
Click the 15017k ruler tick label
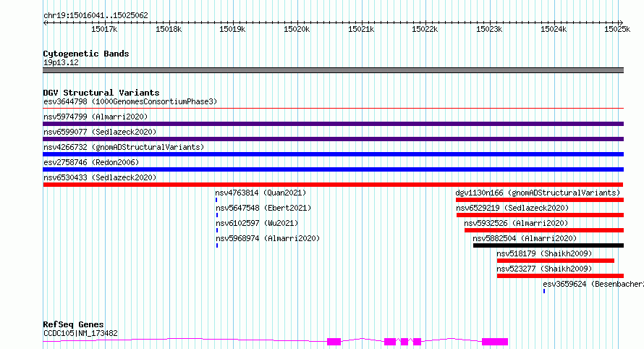[104, 29]
